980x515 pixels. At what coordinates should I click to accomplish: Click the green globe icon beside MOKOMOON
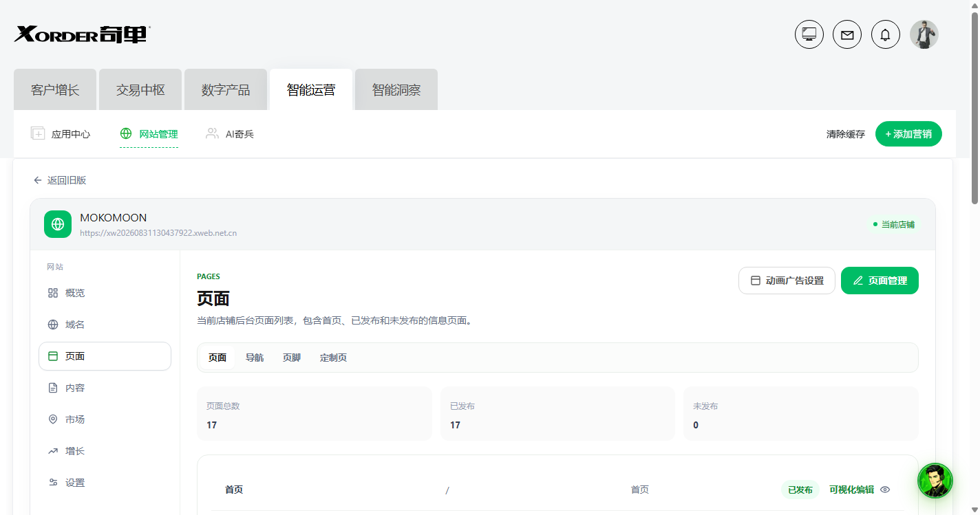(58, 224)
